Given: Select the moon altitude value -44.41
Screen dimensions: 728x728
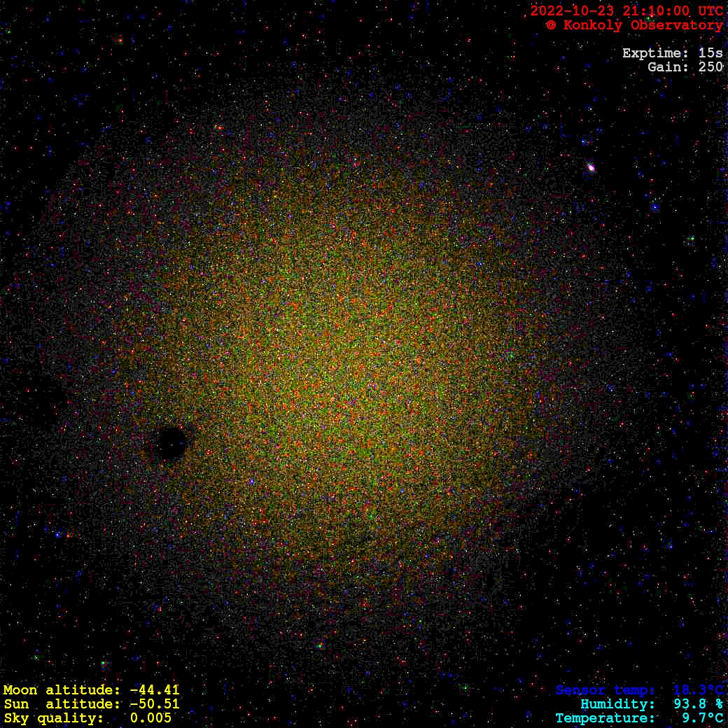Looking at the screenshot, I should pyautogui.click(x=154, y=690).
